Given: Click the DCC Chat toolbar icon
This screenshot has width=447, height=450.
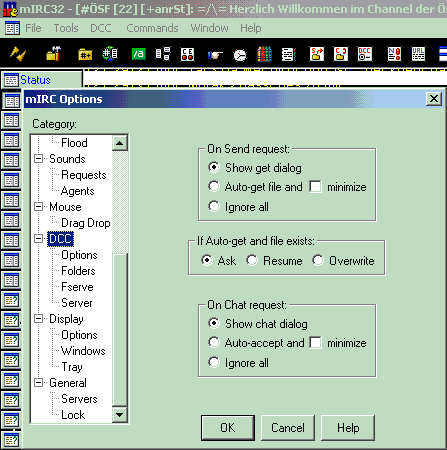Looking at the screenshot, I should coord(341,54).
